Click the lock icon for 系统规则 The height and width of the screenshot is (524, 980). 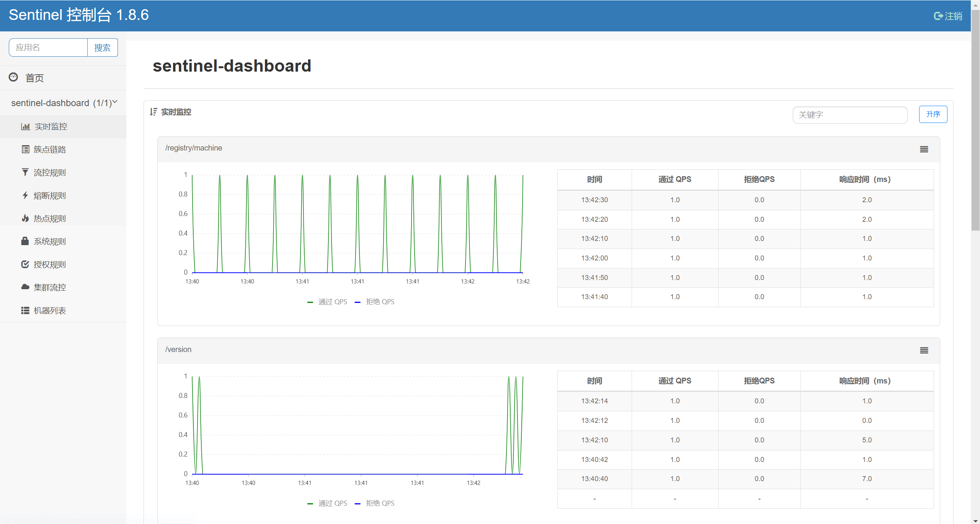tap(25, 241)
